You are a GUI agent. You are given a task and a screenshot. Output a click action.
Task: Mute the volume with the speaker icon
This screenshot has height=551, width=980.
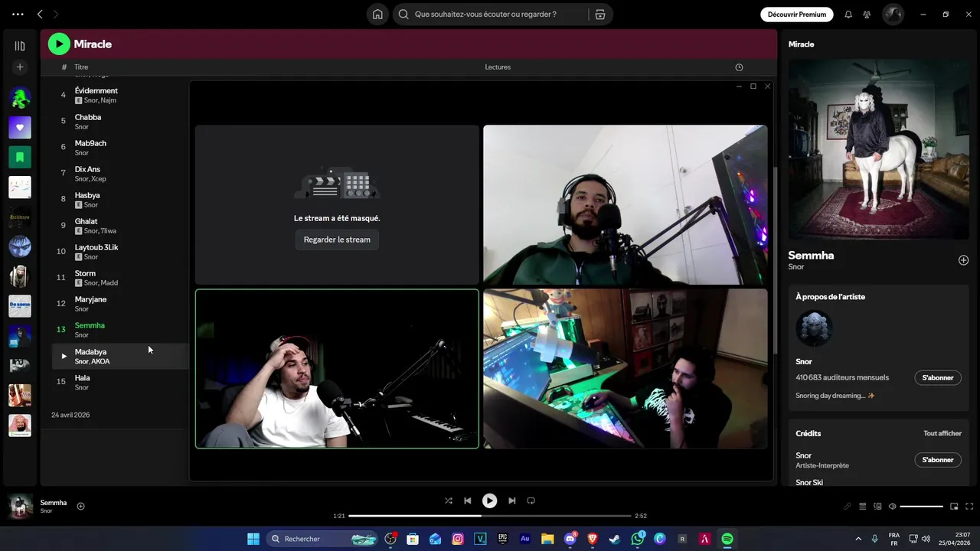(892, 507)
